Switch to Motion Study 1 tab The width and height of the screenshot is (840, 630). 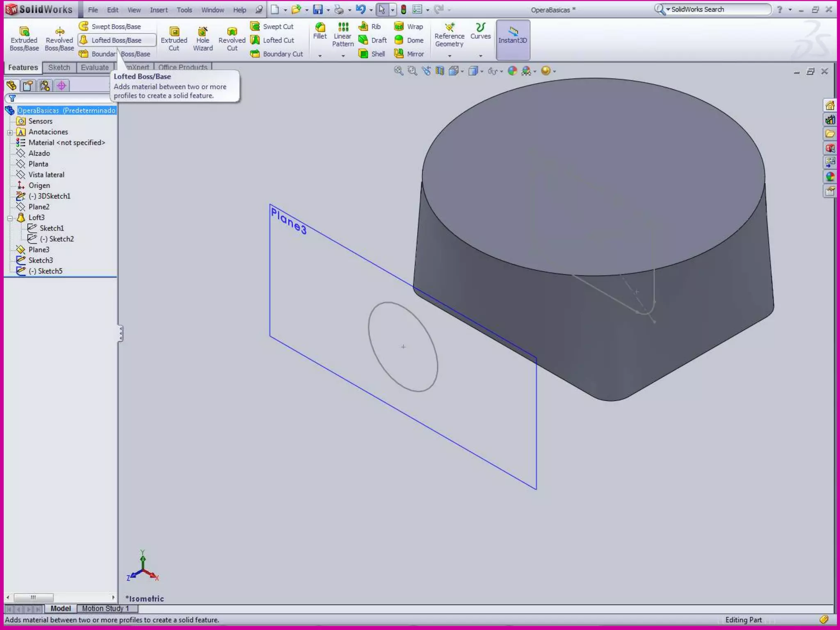point(105,608)
